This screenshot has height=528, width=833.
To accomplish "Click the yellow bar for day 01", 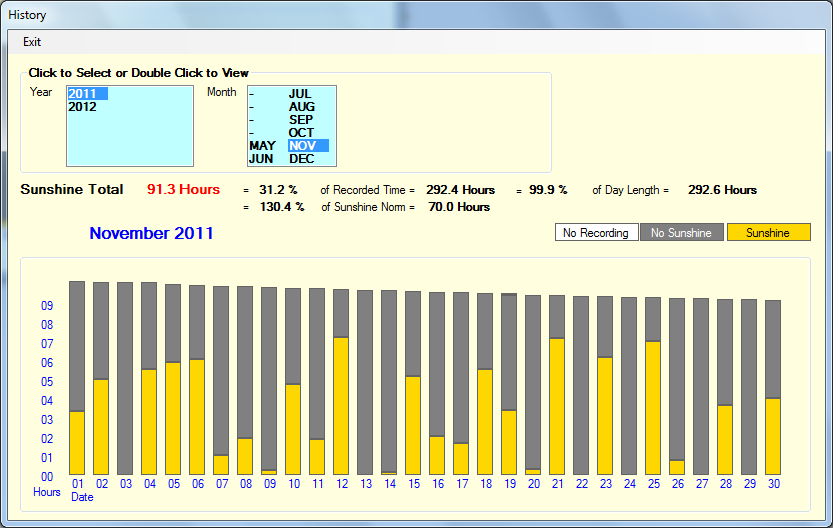I will pos(77,442).
